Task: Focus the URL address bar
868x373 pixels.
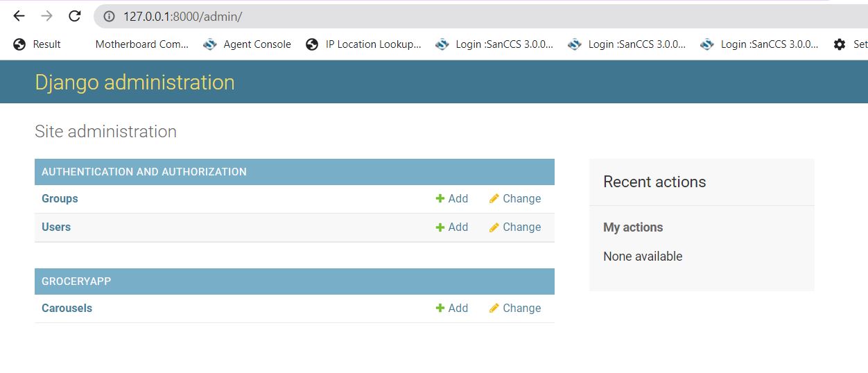Action: 416,17
